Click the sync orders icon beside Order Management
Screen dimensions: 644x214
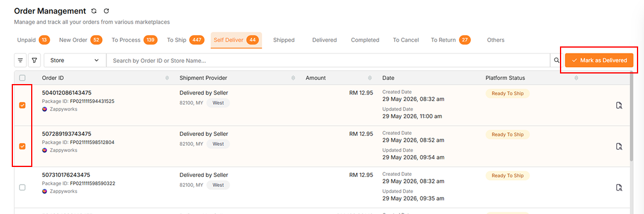point(93,11)
